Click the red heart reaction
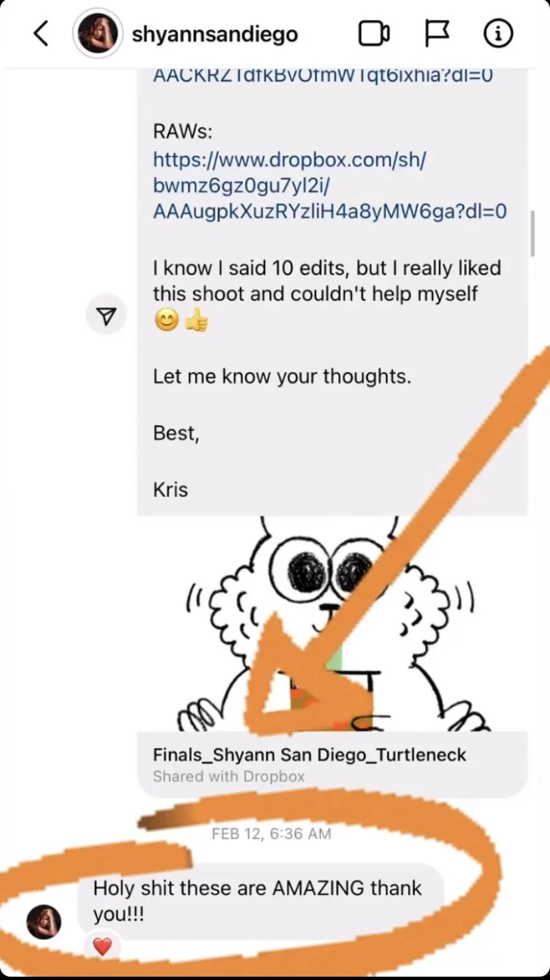The image size is (550, 980). point(102,947)
